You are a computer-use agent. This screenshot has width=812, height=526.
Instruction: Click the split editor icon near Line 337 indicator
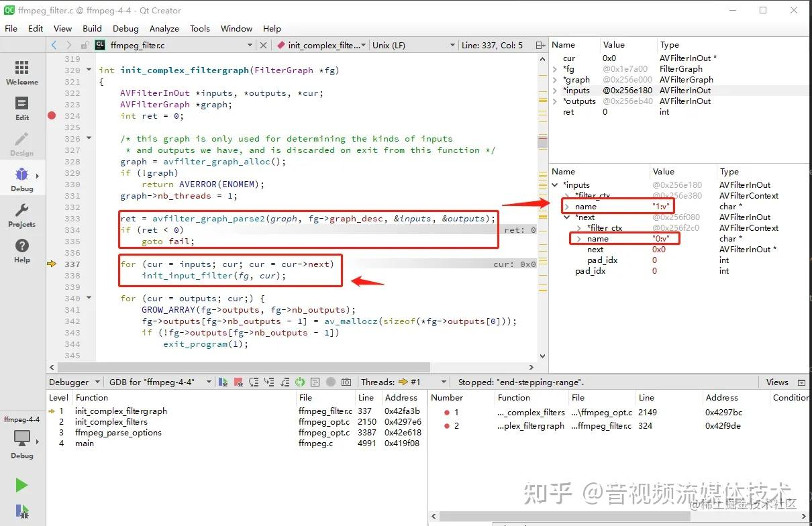540,45
